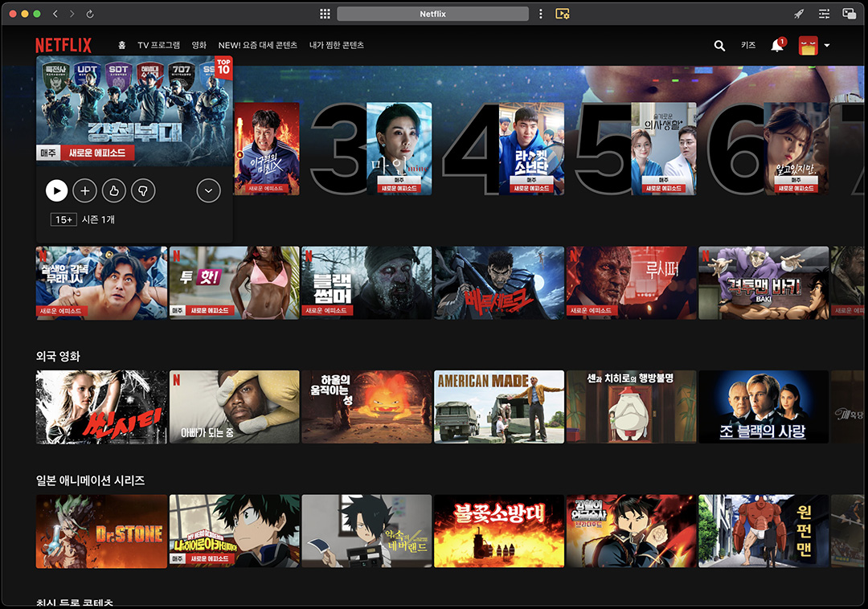Click the 15+ rating badge
This screenshot has width=868, height=609.
pos(63,219)
